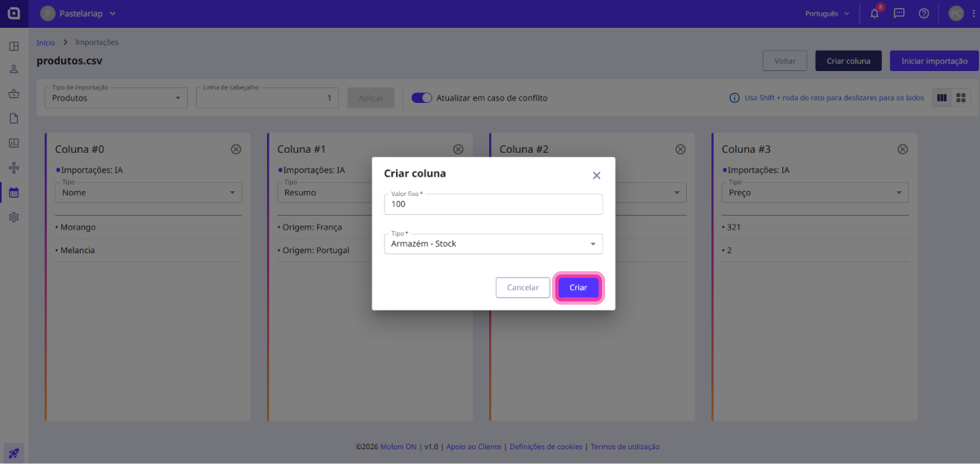Switch to column view layout icon

pos(942,98)
